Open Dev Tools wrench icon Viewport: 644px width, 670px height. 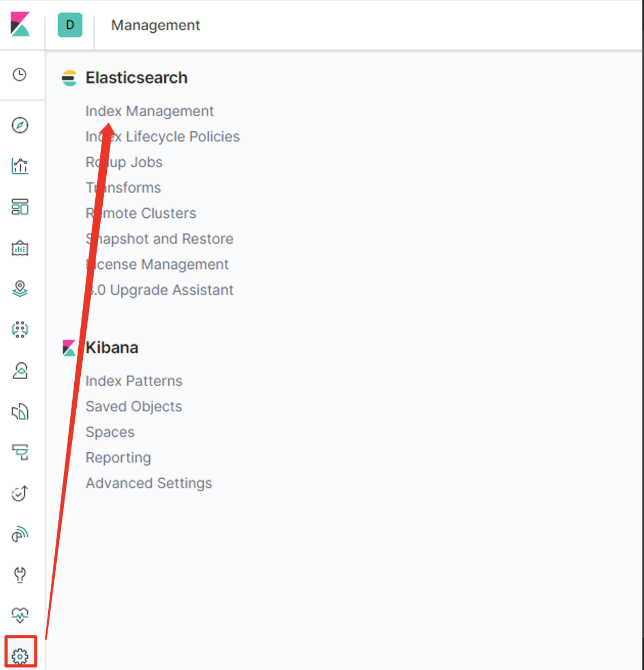tap(20, 574)
